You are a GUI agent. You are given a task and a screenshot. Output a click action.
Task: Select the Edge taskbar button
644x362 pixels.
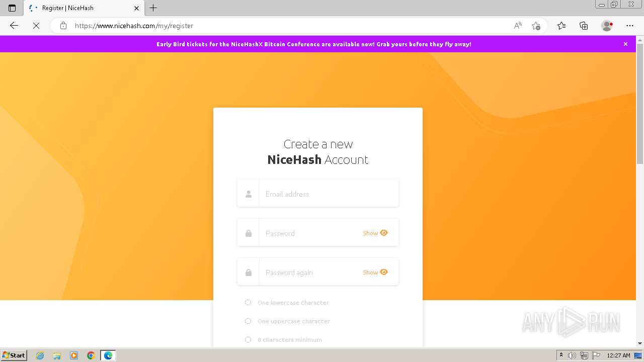pos(108,355)
